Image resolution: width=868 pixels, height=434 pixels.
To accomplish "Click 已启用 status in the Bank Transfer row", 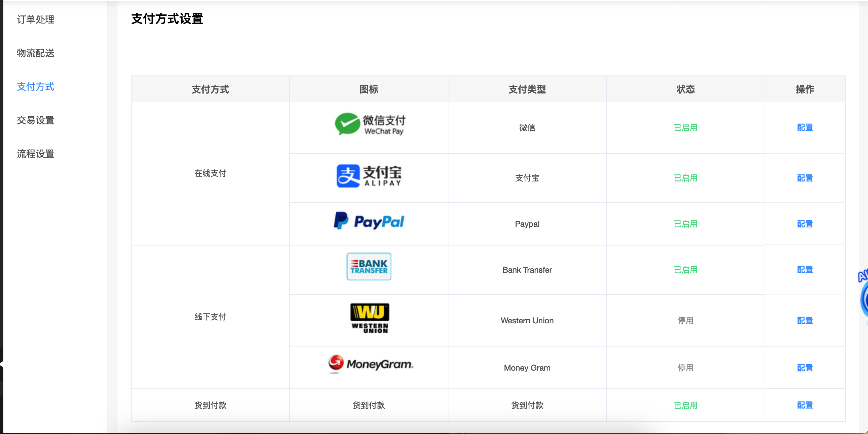I will pyautogui.click(x=685, y=270).
